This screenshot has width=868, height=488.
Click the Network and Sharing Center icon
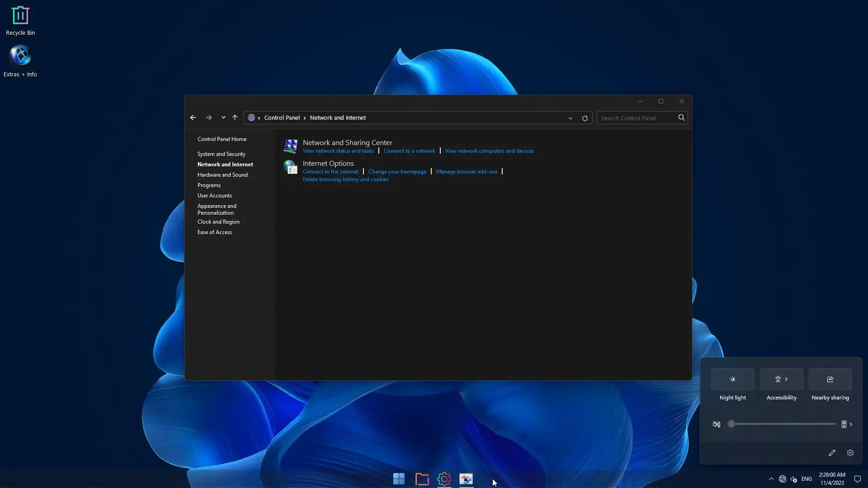pos(290,146)
